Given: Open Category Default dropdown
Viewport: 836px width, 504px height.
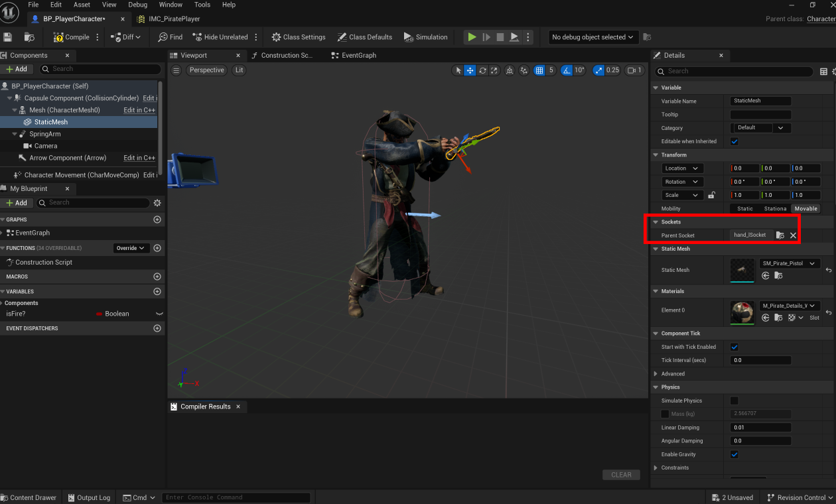Looking at the screenshot, I should [760, 128].
